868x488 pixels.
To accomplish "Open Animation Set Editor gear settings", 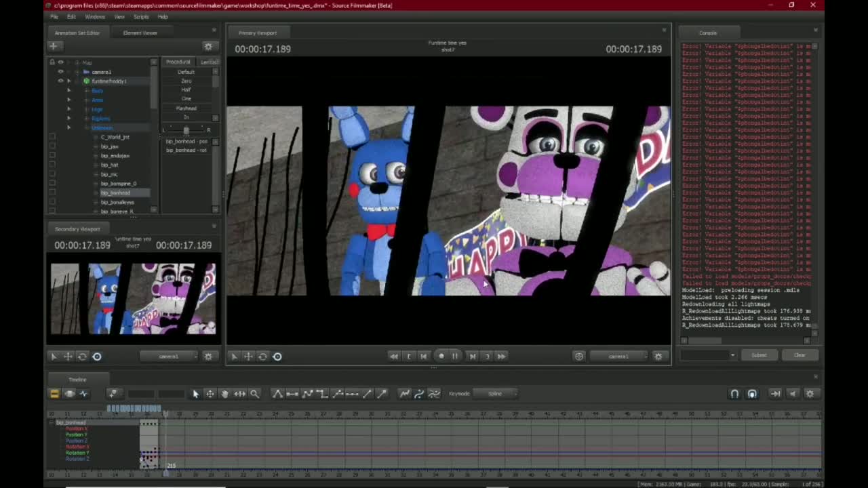I will click(208, 46).
